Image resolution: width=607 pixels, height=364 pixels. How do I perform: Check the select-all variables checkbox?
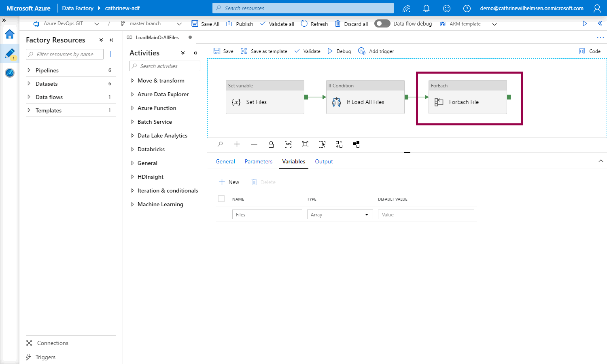pos(221,199)
